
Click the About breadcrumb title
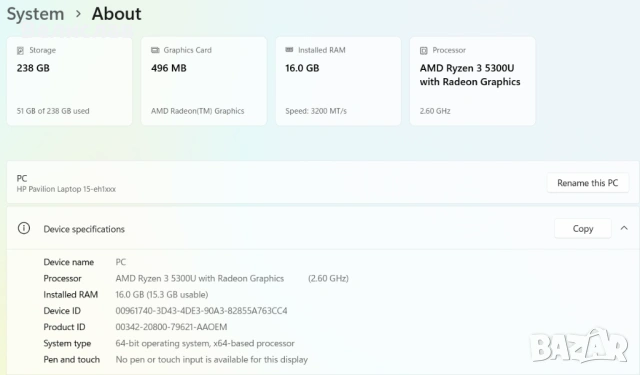pyautogui.click(x=116, y=14)
